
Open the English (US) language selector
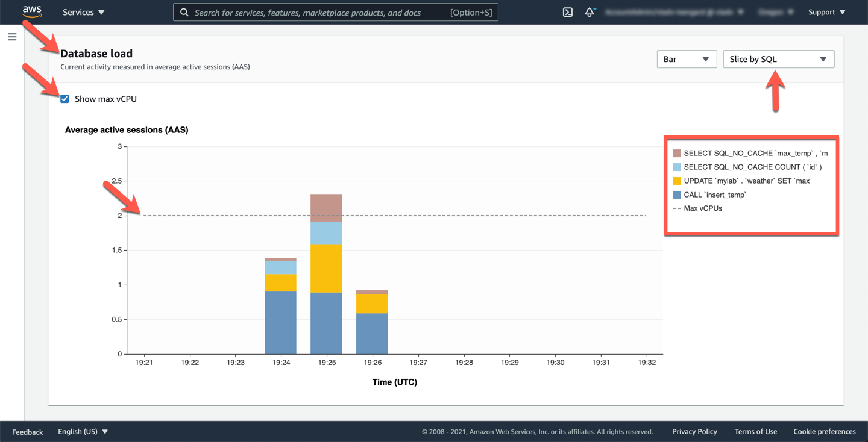(x=83, y=432)
